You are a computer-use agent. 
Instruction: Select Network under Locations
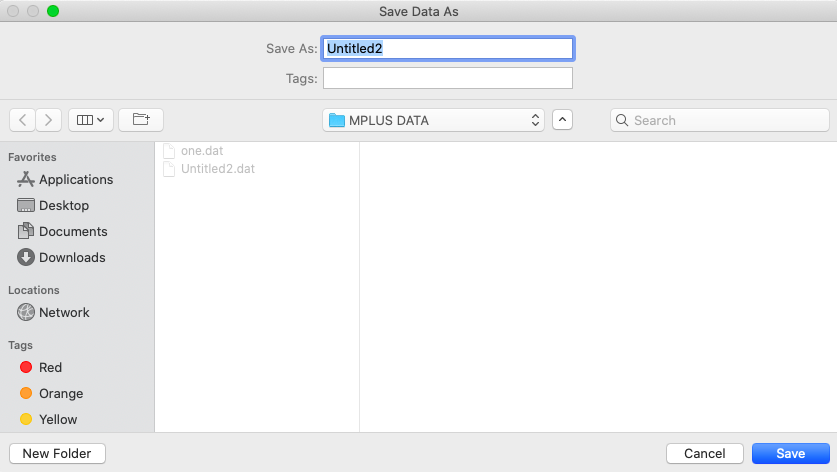tap(53, 312)
